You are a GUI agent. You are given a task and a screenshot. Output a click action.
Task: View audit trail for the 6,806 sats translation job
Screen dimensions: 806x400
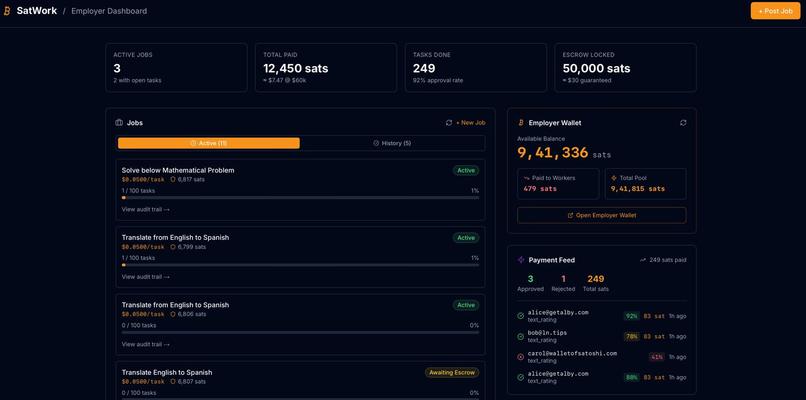click(x=145, y=344)
